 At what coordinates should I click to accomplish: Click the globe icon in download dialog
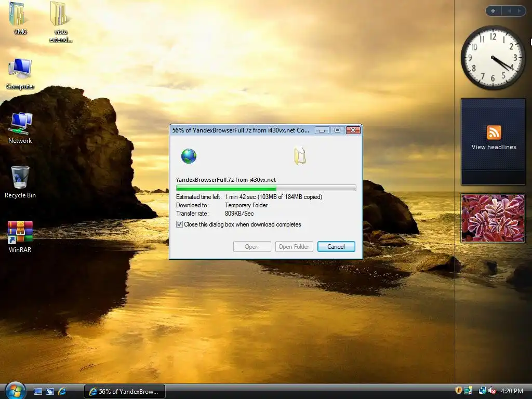coord(189,156)
